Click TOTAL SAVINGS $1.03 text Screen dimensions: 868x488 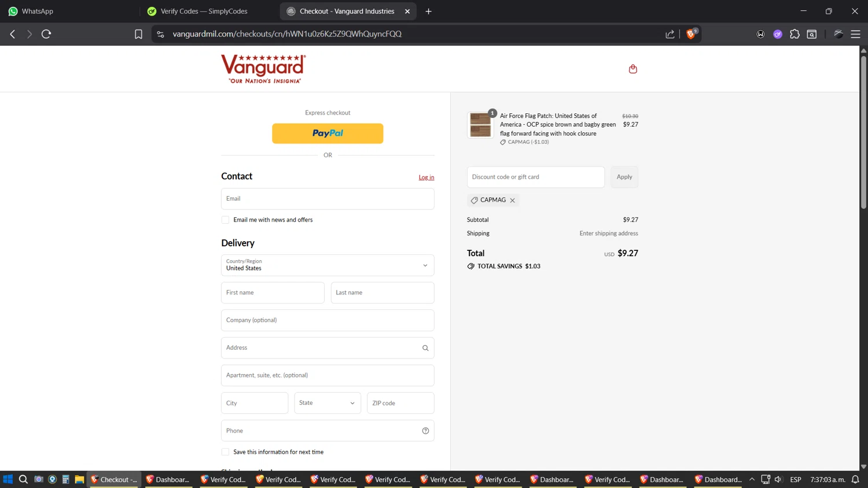pyautogui.click(x=509, y=267)
